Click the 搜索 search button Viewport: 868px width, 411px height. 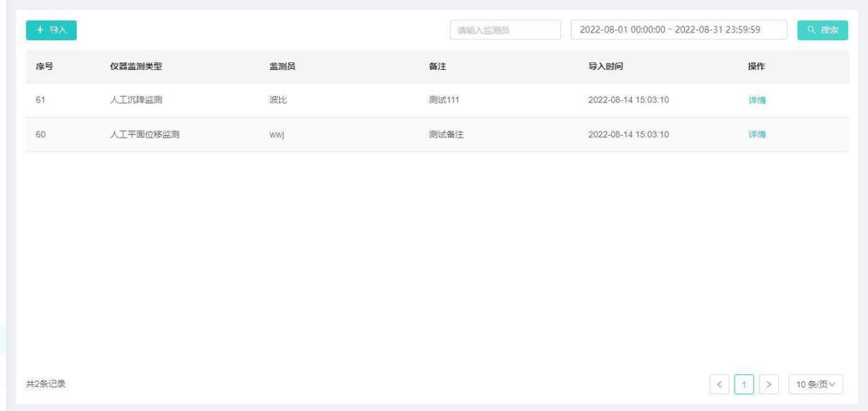pyautogui.click(x=822, y=30)
